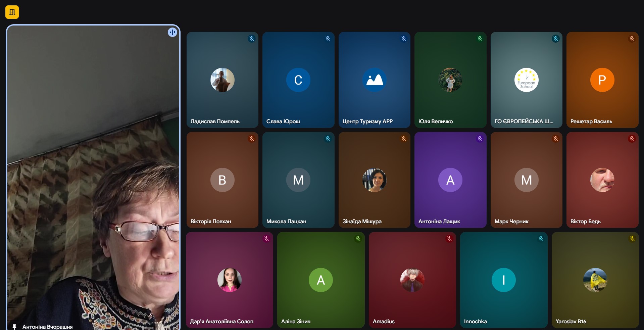Click Зінаїда Мішура's profile photo
The image size is (644, 330).
point(375,180)
